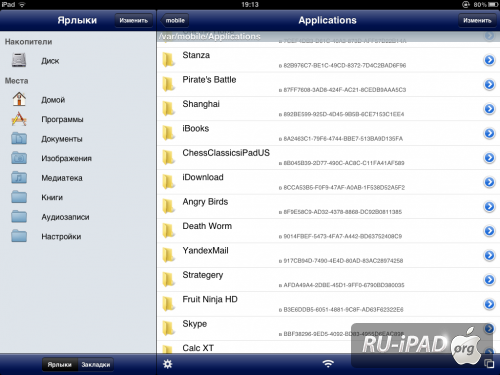Click the Stanza folder icon
Screen dimensions: 500x375
click(168, 60)
